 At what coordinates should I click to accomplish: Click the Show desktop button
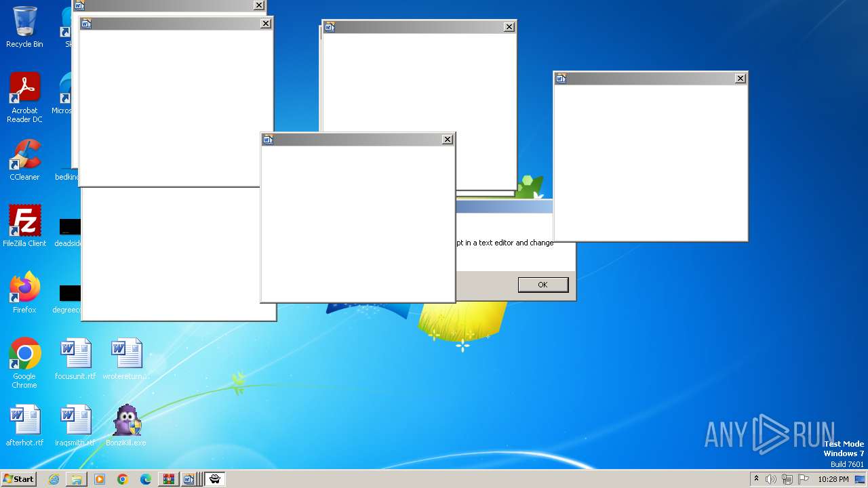[x=861, y=479]
